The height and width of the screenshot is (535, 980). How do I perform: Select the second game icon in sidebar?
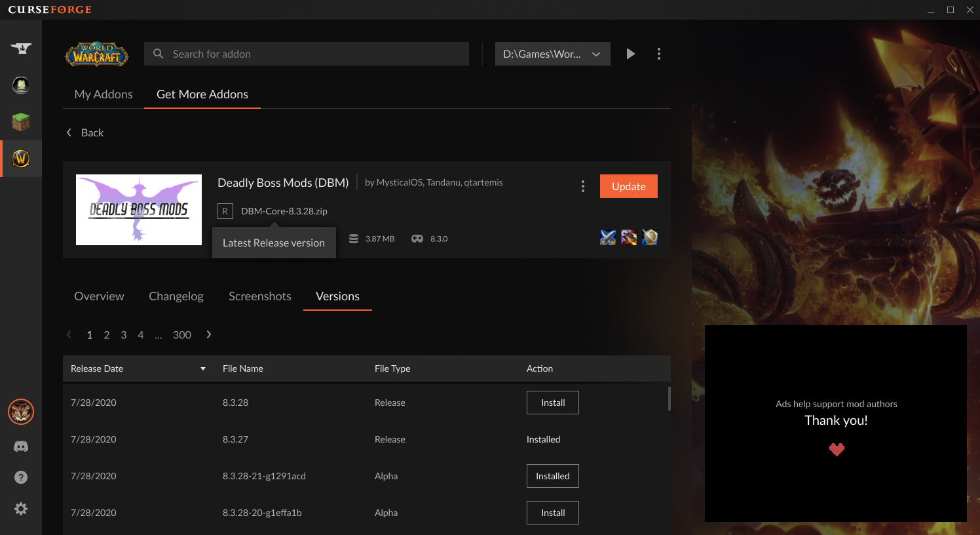click(21, 85)
